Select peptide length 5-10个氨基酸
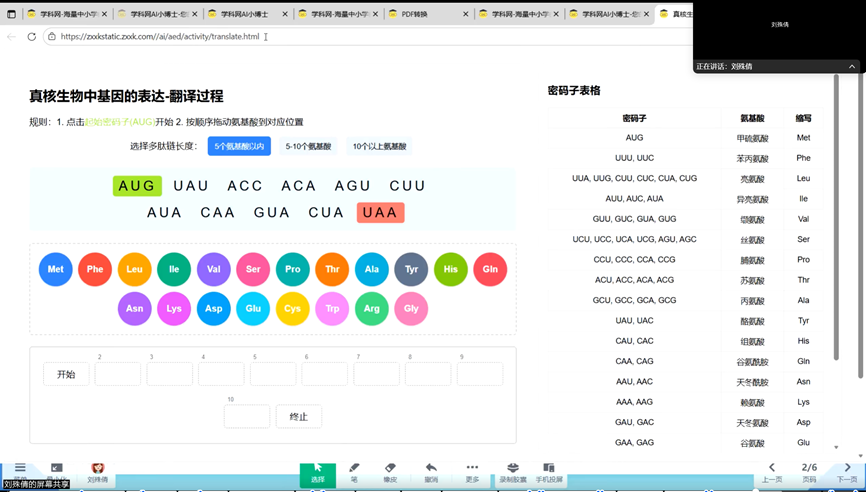The image size is (866, 492). click(x=308, y=146)
